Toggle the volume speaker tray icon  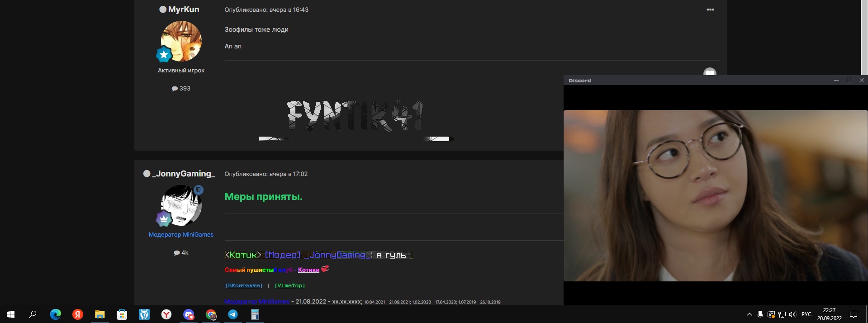click(792, 314)
